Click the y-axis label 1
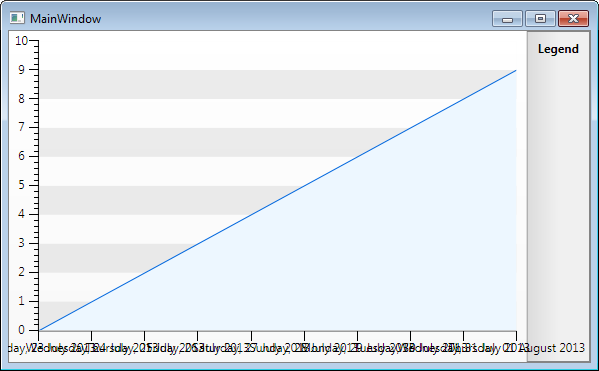 [x=21, y=301]
